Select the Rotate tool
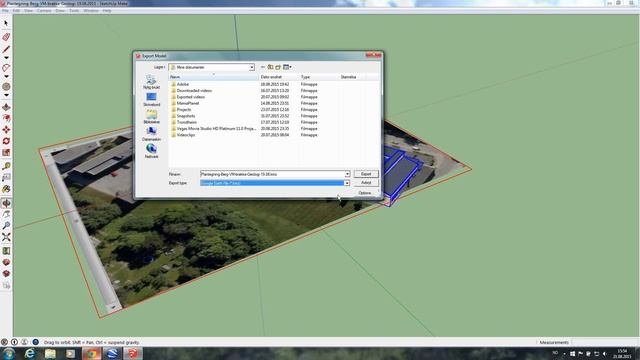640x360 pixels. 6,141
